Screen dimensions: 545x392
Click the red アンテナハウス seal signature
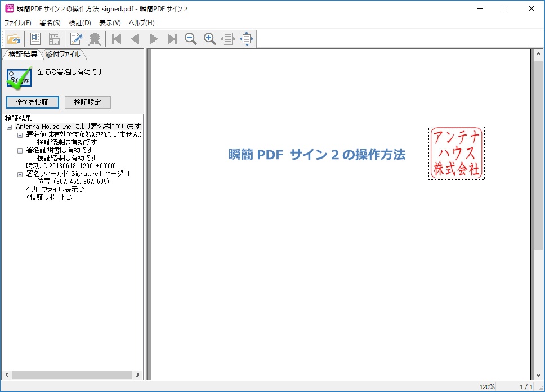(457, 153)
